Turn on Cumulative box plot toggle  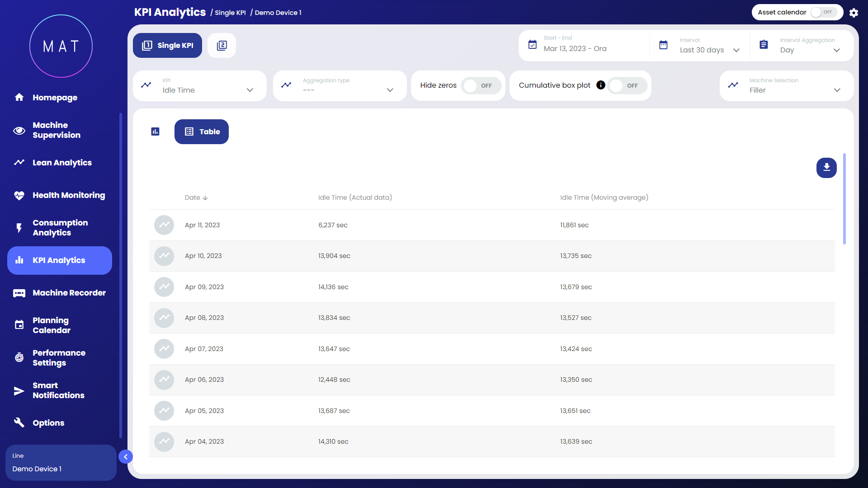pyautogui.click(x=627, y=85)
